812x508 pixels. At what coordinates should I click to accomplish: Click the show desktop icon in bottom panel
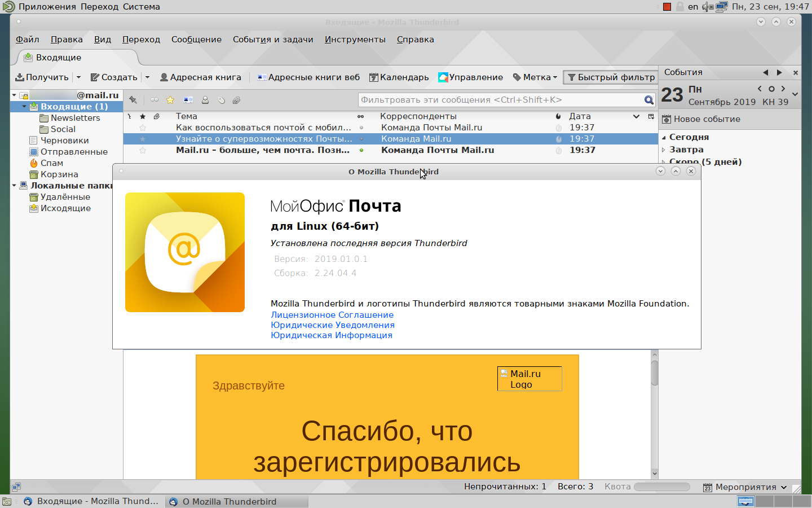[7, 501]
